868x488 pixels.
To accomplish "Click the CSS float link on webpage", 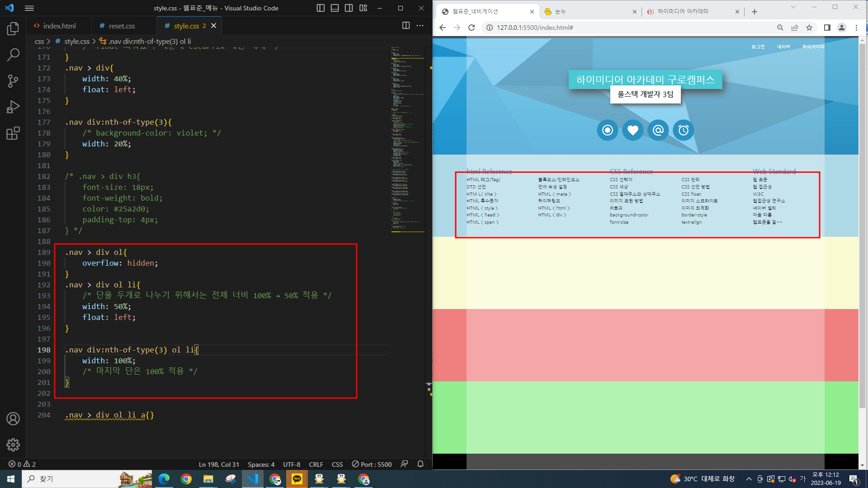I will pyautogui.click(x=691, y=194).
